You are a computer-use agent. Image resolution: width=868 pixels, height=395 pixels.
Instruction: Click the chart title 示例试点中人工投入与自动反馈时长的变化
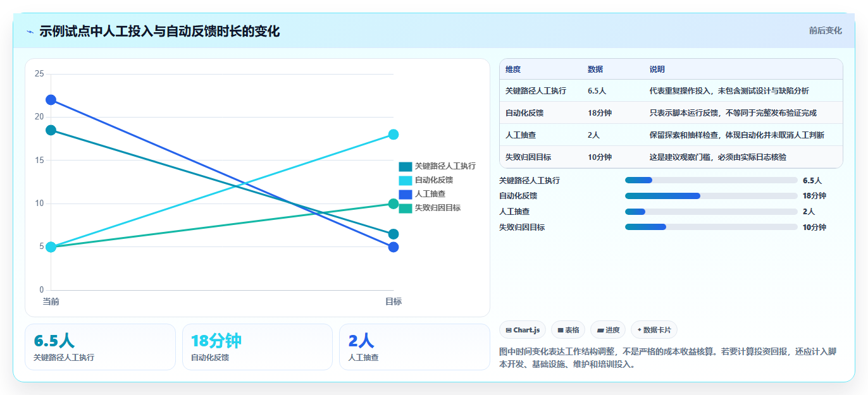[x=159, y=31]
